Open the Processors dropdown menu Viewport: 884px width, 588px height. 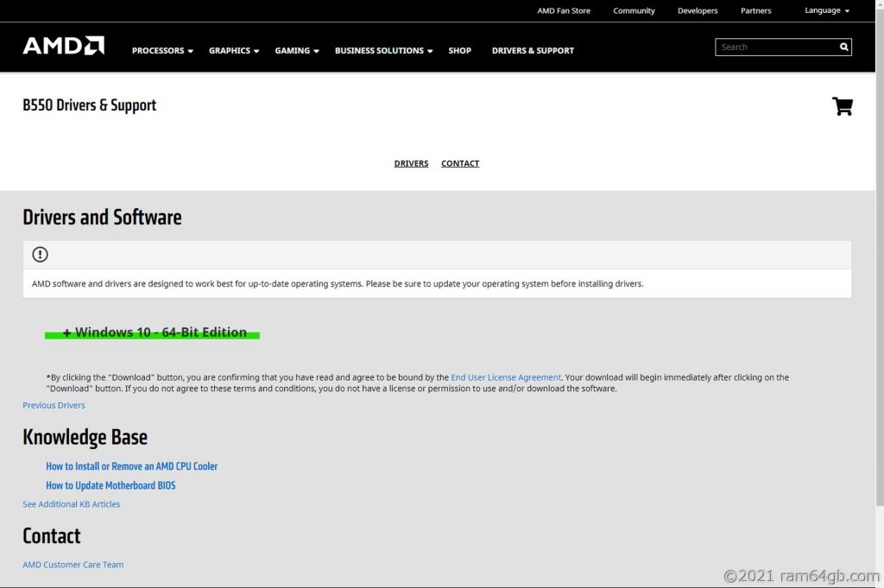(x=162, y=51)
